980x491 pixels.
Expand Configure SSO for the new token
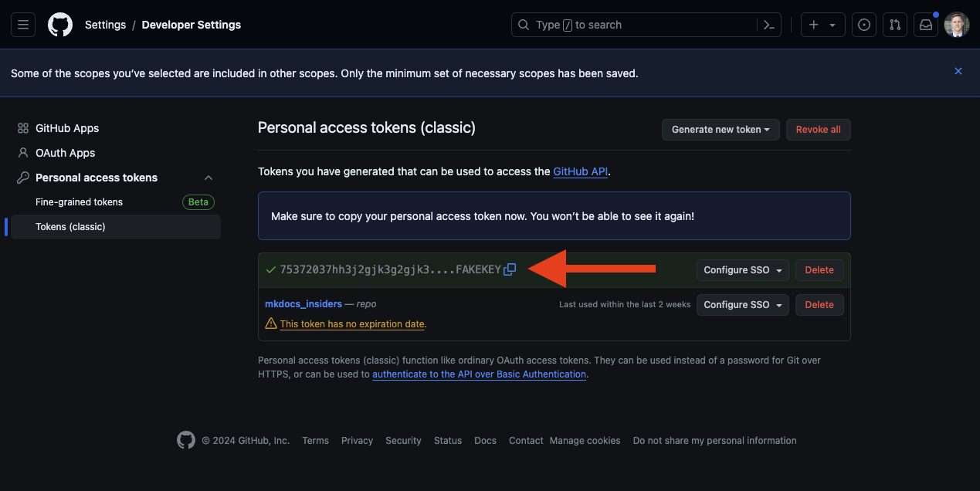click(742, 270)
